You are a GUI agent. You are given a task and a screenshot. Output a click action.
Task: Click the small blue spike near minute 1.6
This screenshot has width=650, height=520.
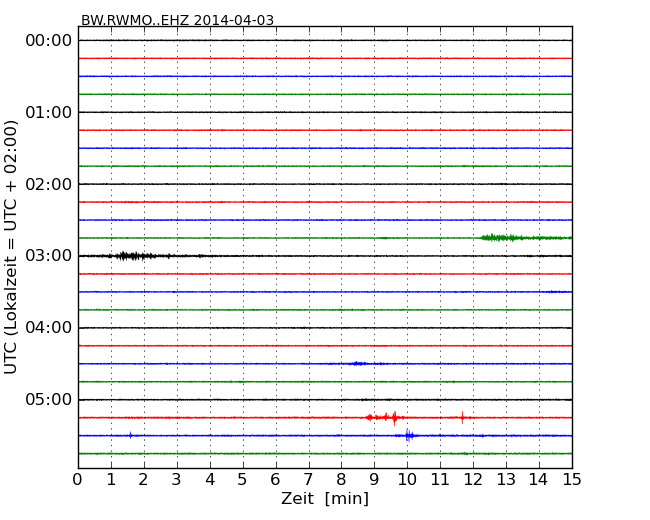pyautogui.click(x=131, y=435)
